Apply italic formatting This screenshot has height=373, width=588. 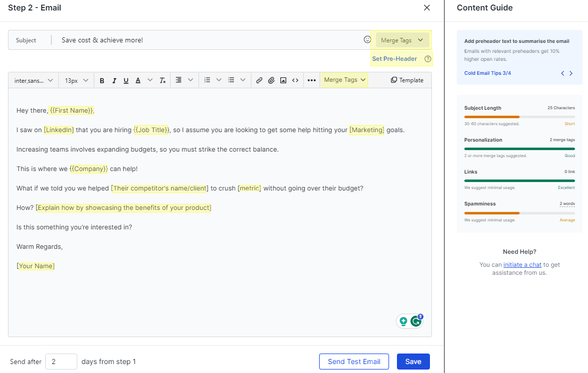[x=114, y=80]
